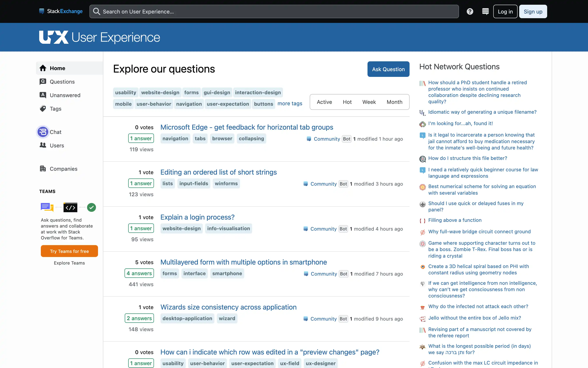
Task: Focus the Search on User Experience field
Action: click(274, 11)
